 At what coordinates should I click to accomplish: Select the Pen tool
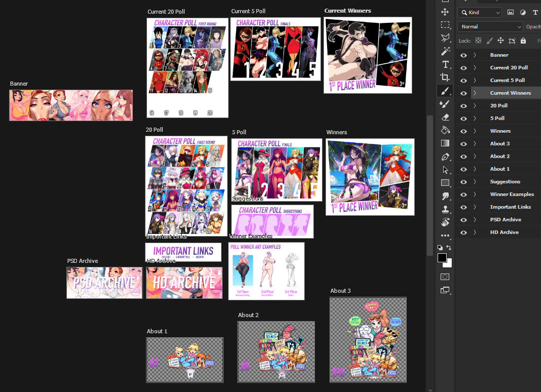tap(445, 156)
